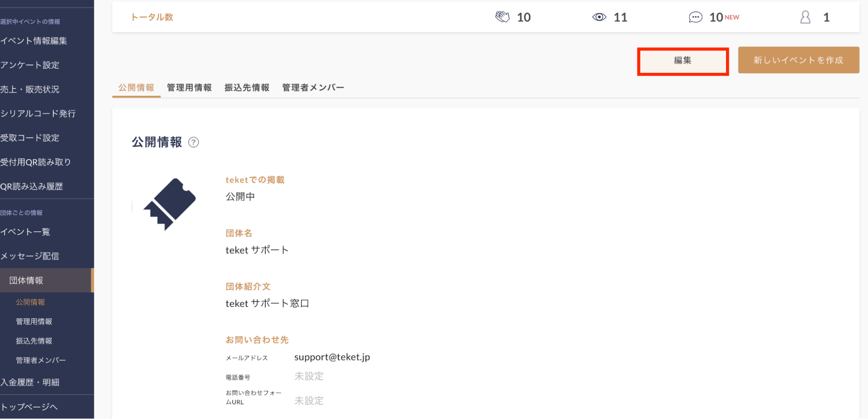Image resolution: width=868 pixels, height=419 pixels.
Task: Open QR読み込み履歴 in the sidebar
Action: point(31,187)
